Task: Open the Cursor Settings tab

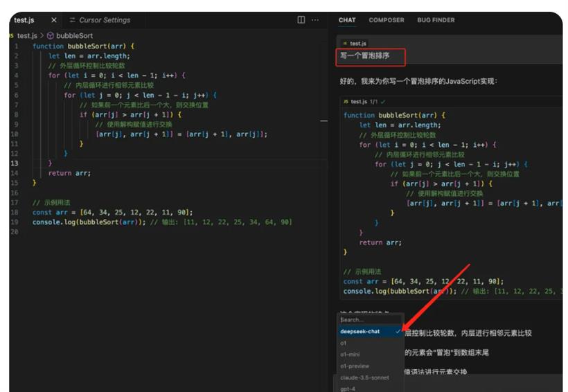Action: (x=105, y=20)
